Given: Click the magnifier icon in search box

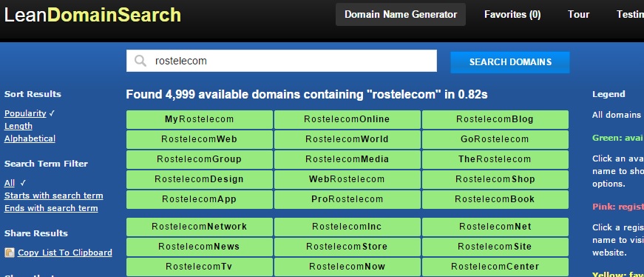Looking at the screenshot, I should [140, 61].
